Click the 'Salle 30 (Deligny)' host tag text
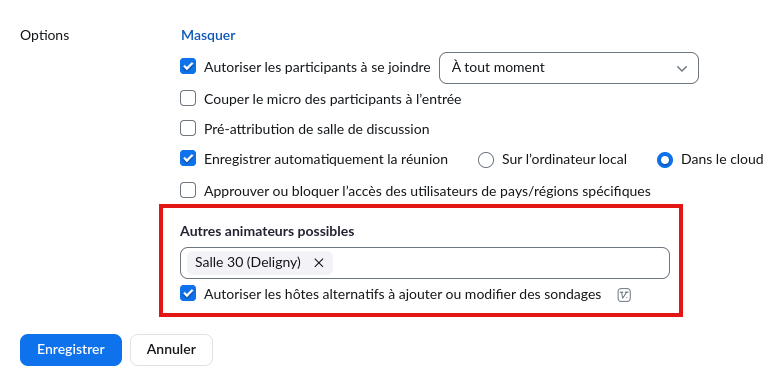 click(248, 263)
